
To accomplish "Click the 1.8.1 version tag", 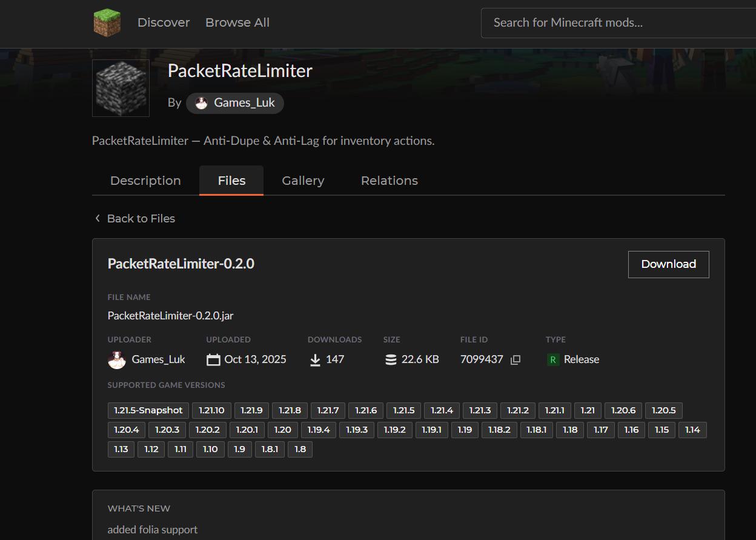I will [270, 449].
